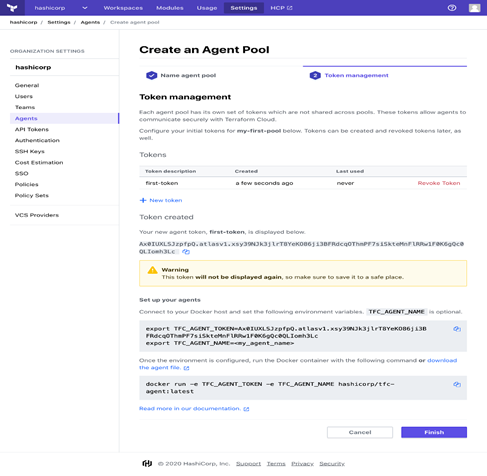Click the Name agent pool step checkmark icon
This screenshot has width=487, height=476.
[151, 75]
